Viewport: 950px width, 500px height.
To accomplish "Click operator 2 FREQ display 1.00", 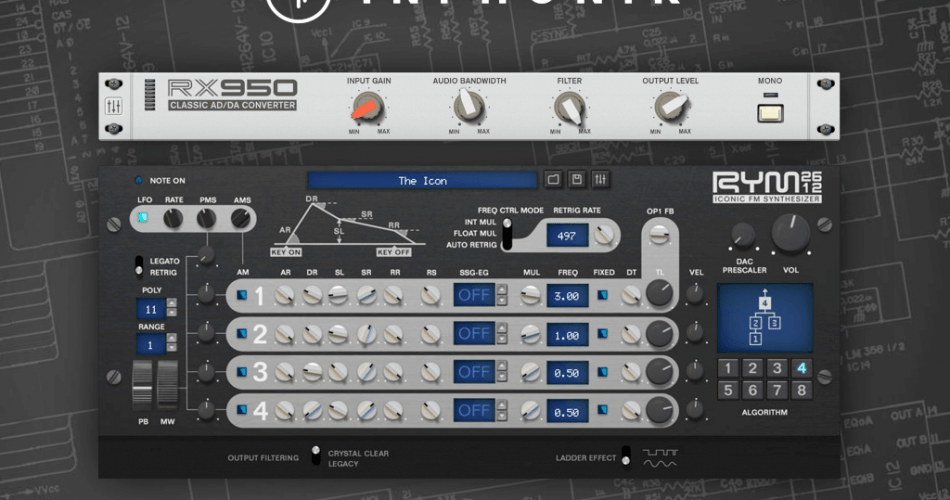I will pos(567,335).
